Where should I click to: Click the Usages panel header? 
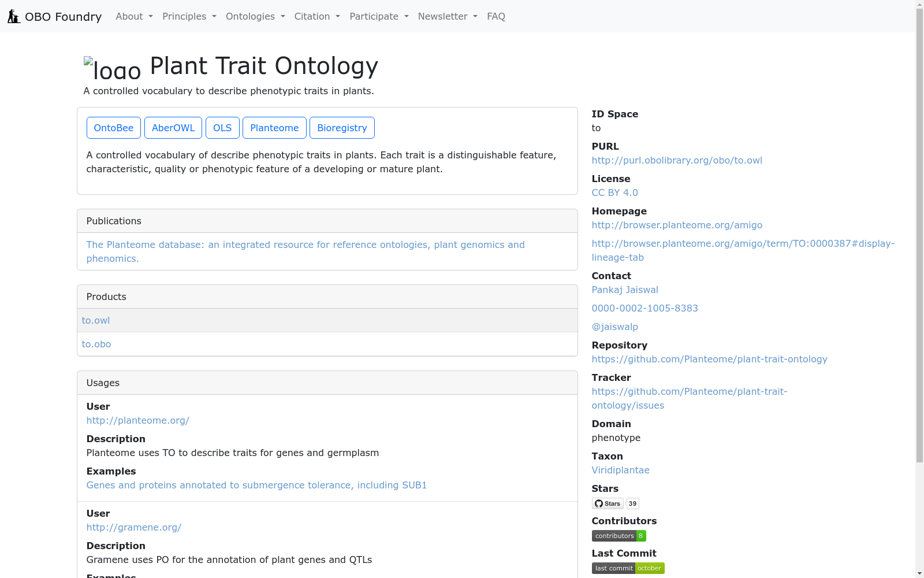(327, 383)
